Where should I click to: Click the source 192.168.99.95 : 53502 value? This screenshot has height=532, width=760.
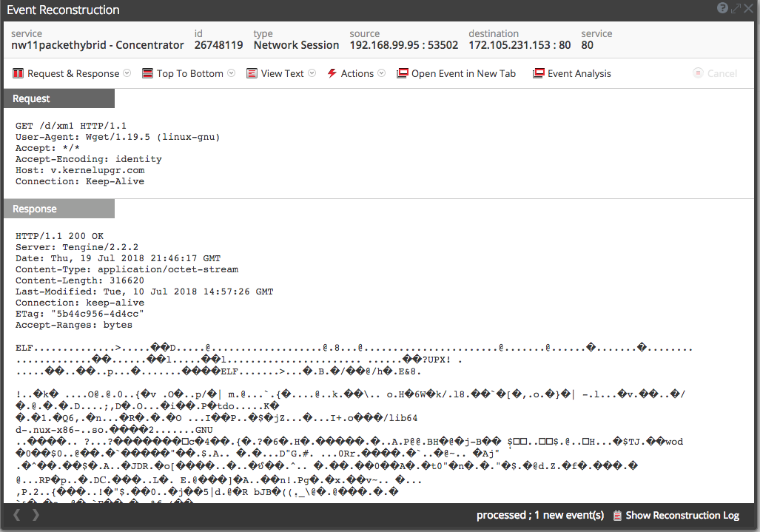click(x=404, y=46)
